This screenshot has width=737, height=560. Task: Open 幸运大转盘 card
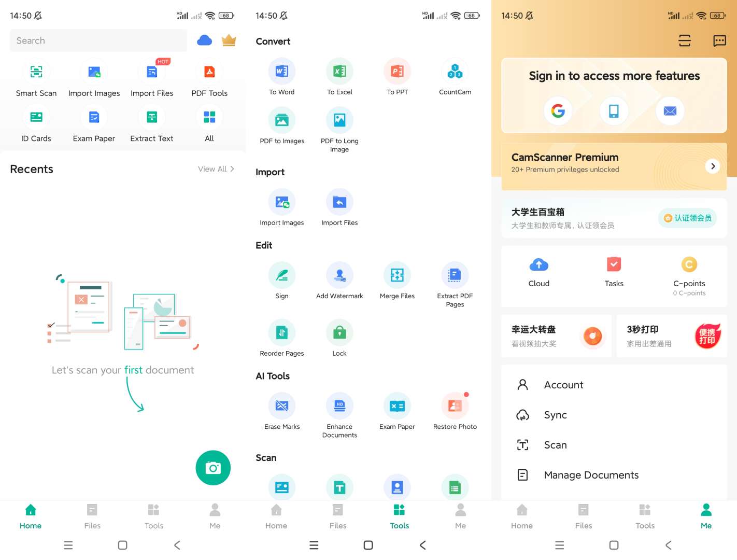(556, 336)
